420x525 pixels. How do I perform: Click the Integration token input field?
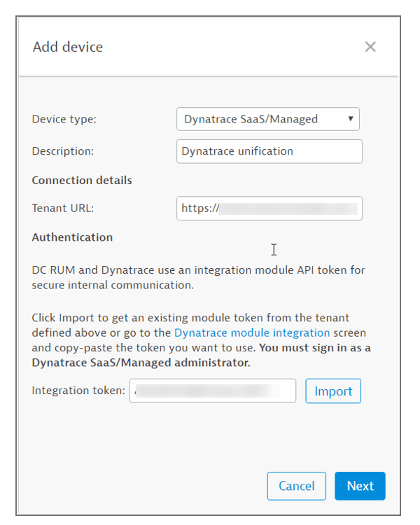click(213, 391)
